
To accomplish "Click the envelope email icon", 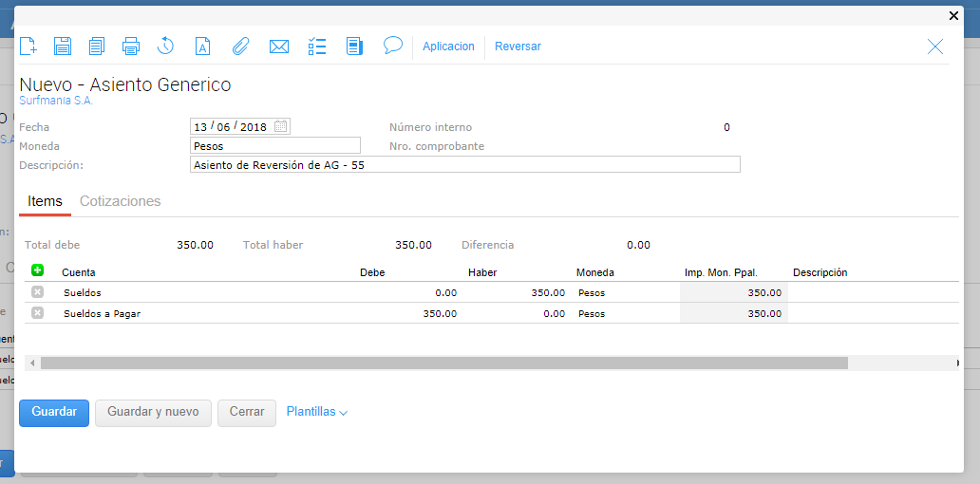I will pos(278,47).
